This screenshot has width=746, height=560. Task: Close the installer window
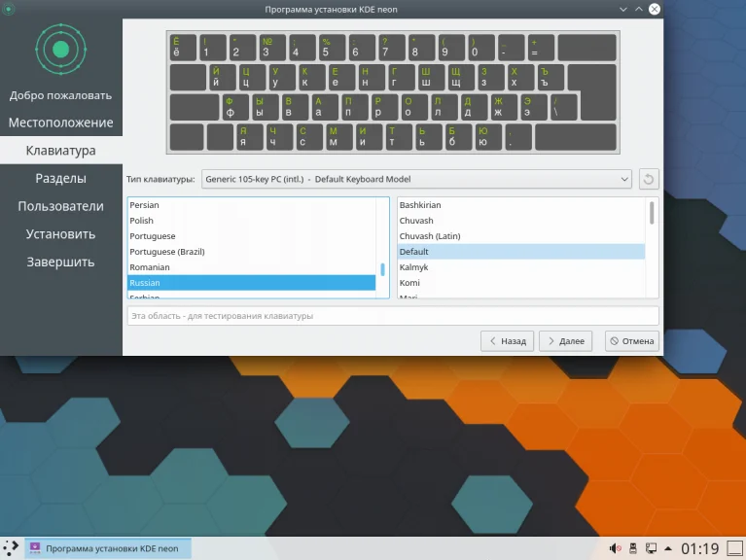point(655,9)
